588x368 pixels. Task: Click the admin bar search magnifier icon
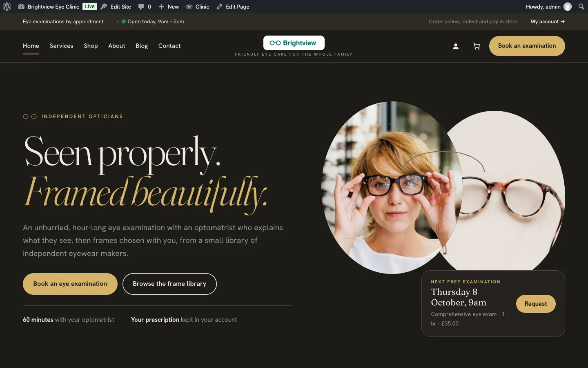tap(581, 7)
